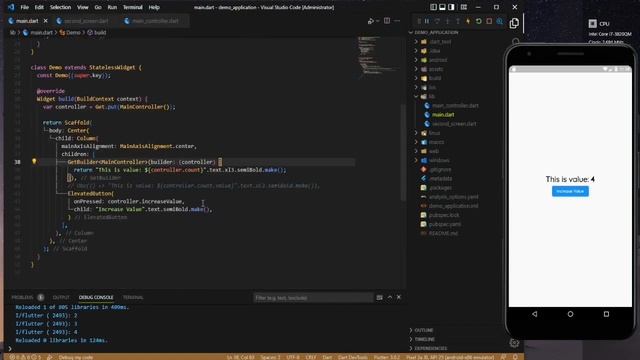
Task: Switch to the OUTPUT panel tab
Action: tap(61, 297)
